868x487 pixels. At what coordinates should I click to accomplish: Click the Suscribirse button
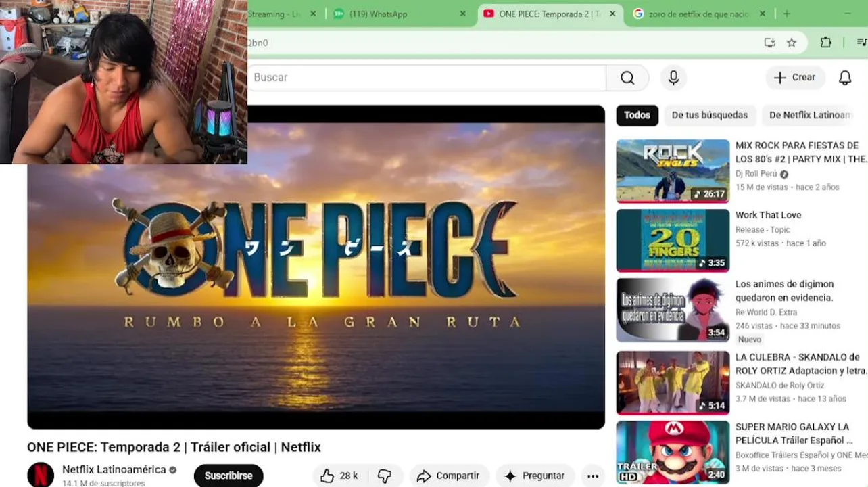(228, 476)
